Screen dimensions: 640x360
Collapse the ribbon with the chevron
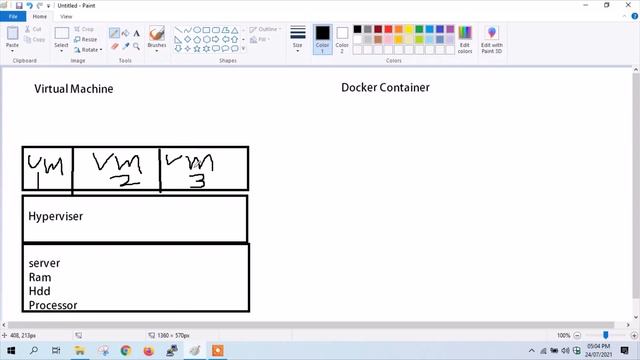(x=624, y=16)
